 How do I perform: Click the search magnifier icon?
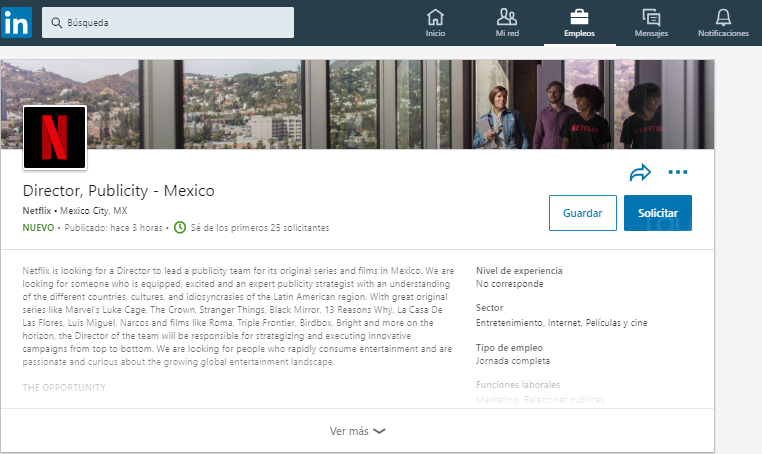[55, 22]
